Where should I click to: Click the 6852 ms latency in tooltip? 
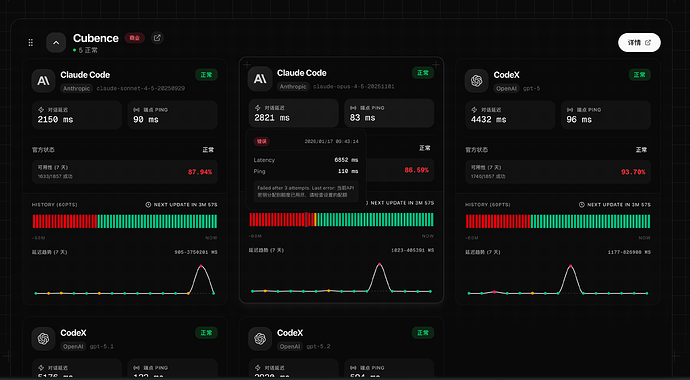click(x=346, y=160)
